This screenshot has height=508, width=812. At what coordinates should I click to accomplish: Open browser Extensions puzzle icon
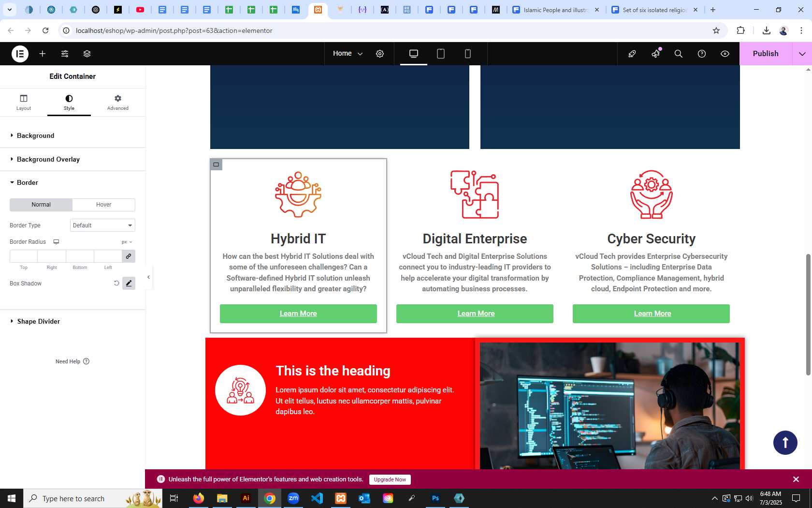pyautogui.click(x=740, y=30)
